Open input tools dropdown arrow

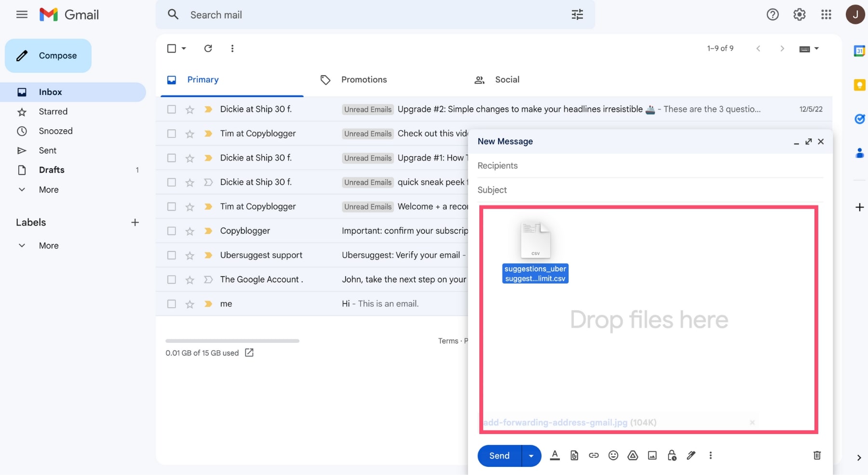(816, 48)
